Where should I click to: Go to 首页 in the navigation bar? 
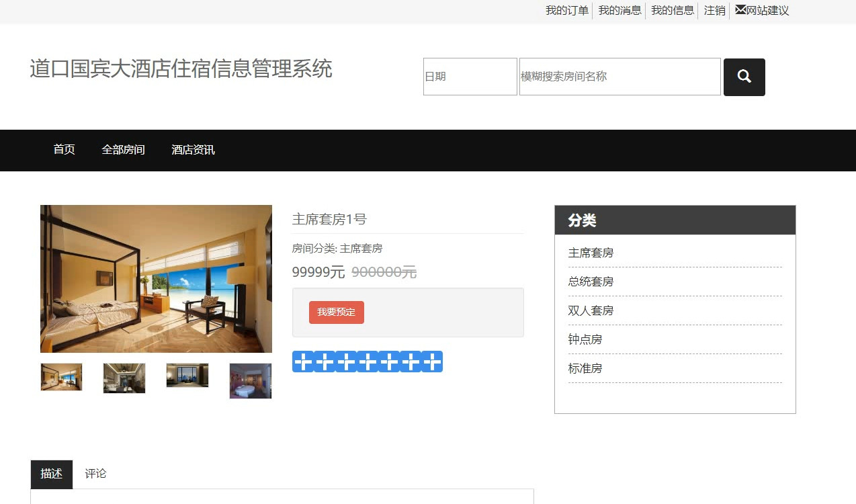pyautogui.click(x=65, y=150)
